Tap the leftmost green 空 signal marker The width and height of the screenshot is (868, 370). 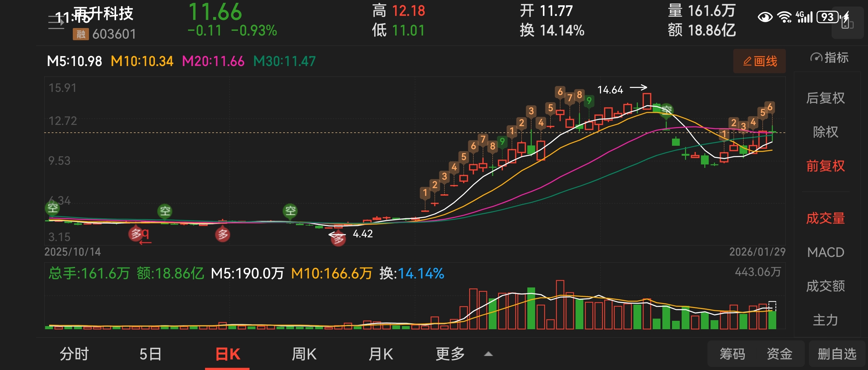point(52,208)
